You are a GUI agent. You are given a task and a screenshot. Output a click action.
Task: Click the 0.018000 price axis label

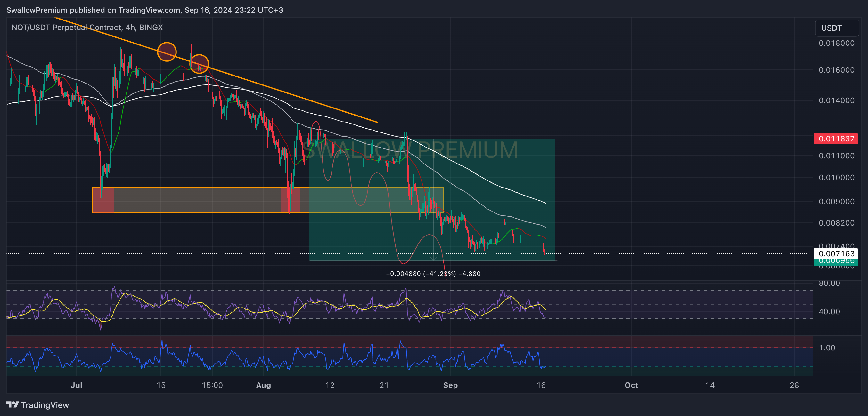[x=836, y=43]
